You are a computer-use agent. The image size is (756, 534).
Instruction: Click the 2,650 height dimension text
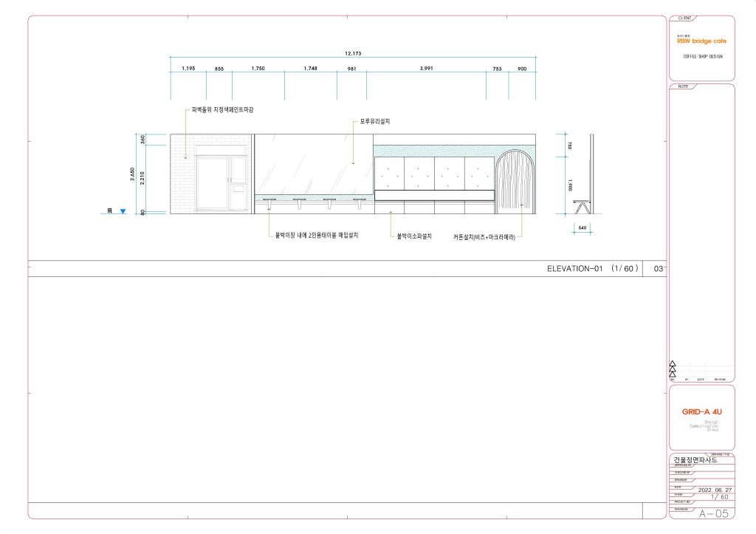(133, 175)
